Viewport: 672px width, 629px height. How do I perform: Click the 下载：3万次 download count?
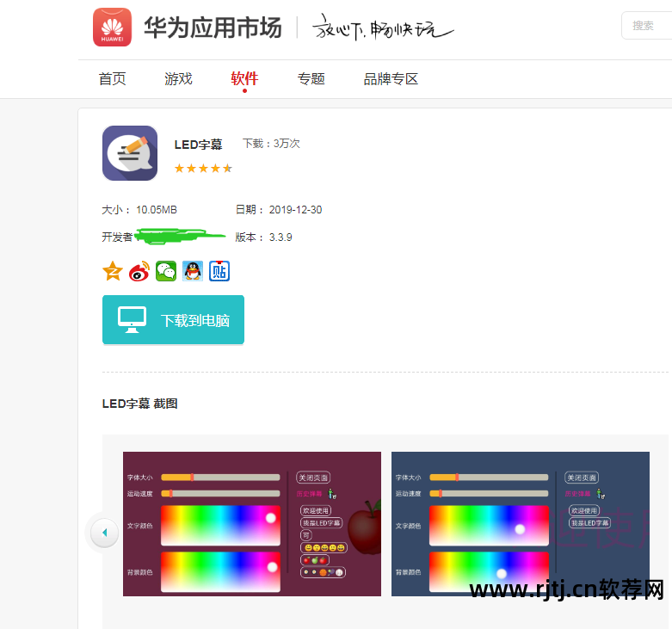pos(271,143)
